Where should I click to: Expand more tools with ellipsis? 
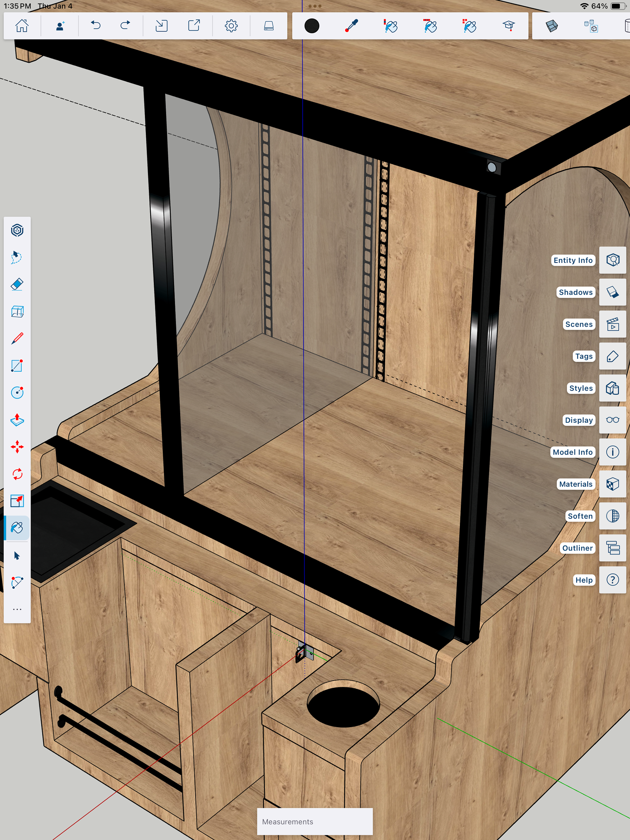17,609
